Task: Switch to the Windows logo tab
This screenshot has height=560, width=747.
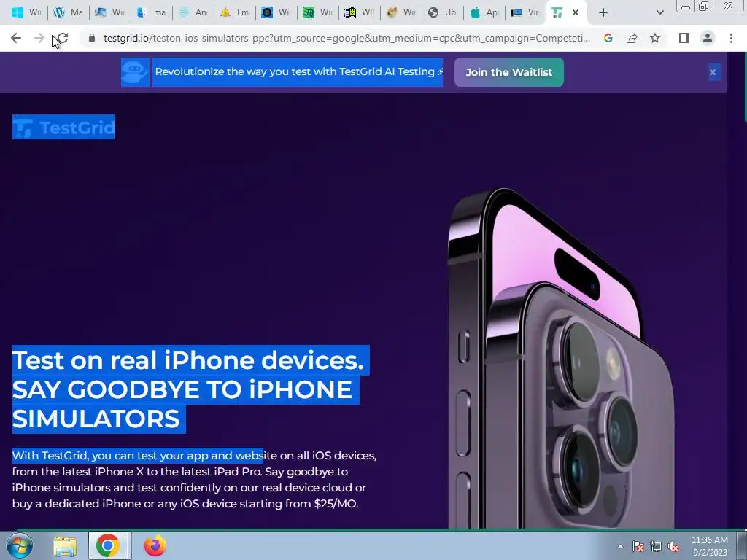Action: [26, 13]
